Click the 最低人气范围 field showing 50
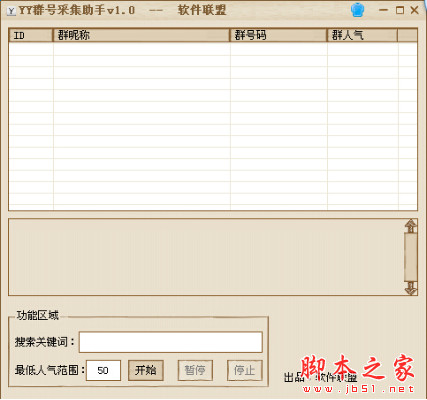The image size is (427, 400). click(103, 370)
